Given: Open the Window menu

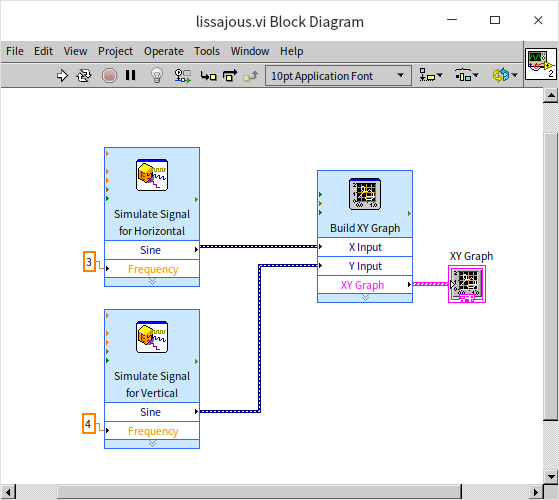Looking at the screenshot, I should (250, 51).
